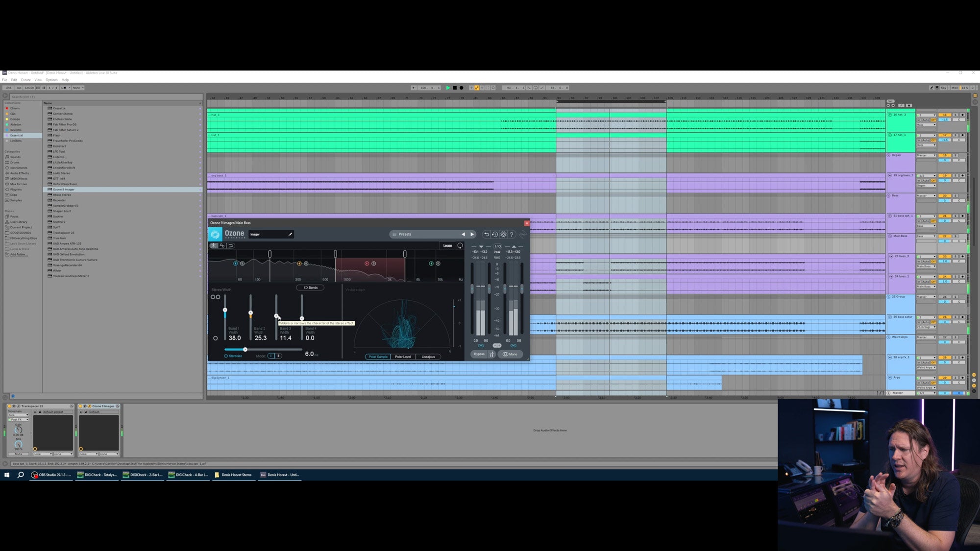Open Windows search icon in taskbar
This screenshot has height=551, width=980.
coord(21,475)
